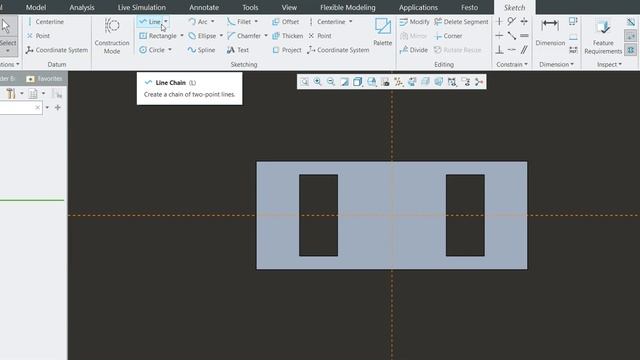This screenshot has width=640, height=360.
Task: Open the Model ribbon tab
Action: pos(36,7)
